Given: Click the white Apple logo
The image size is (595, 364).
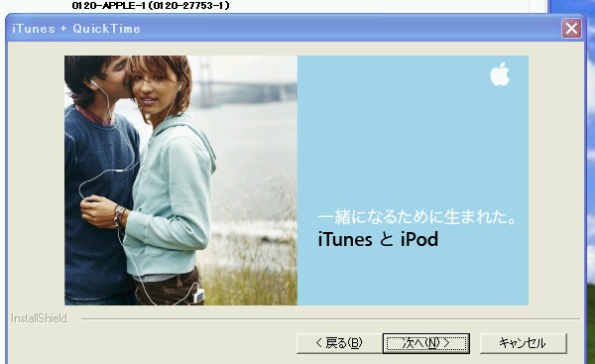Looking at the screenshot, I should pyautogui.click(x=500, y=74).
